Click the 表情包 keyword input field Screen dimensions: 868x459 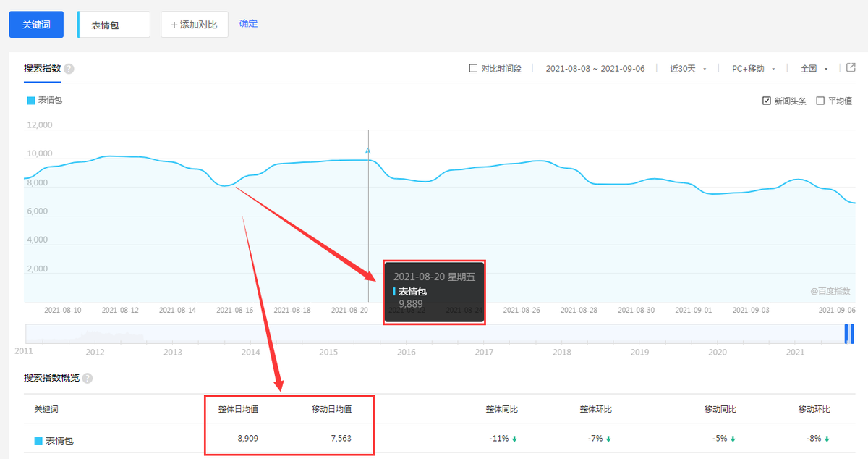113,24
